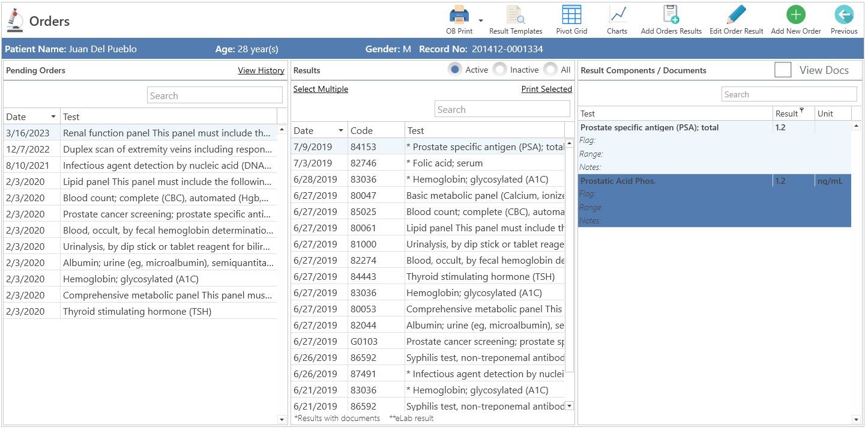Image resolution: width=868 pixels, height=430 pixels.
Task: Click the Pending Orders search field
Action: tap(215, 95)
